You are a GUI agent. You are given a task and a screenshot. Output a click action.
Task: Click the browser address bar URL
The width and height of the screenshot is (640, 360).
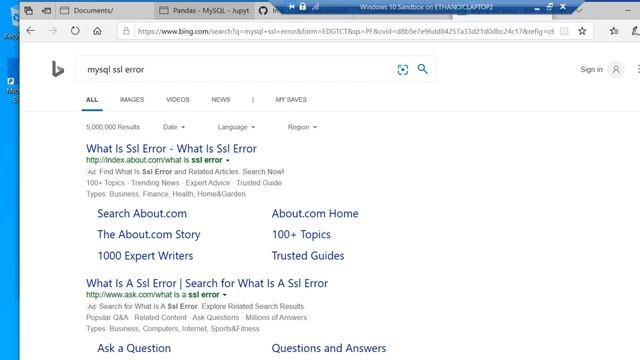346,31
